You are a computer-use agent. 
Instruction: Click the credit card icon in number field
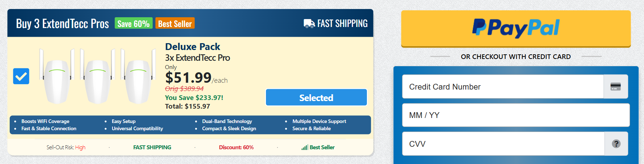click(x=616, y=87)
